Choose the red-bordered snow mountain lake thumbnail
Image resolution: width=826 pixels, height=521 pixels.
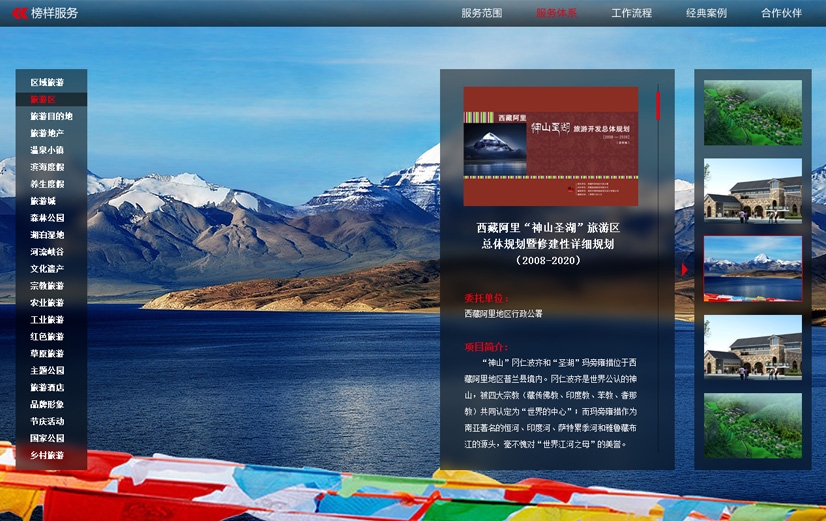(752, 268)
